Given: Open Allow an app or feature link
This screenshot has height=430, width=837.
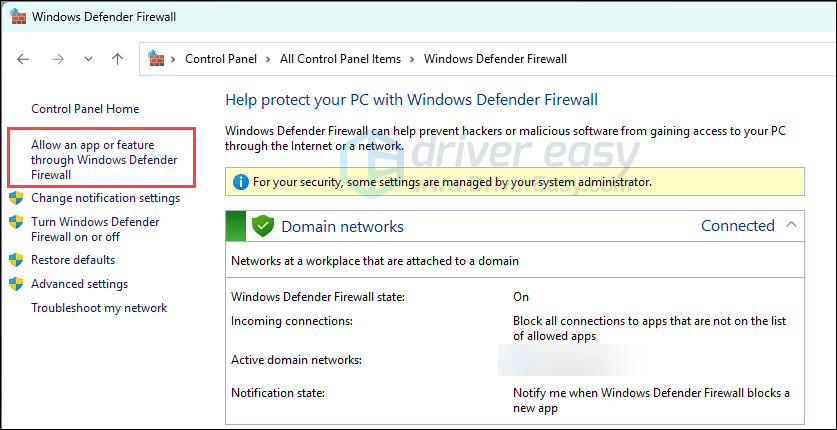Looking at the screenshot, I should [104, 160].
